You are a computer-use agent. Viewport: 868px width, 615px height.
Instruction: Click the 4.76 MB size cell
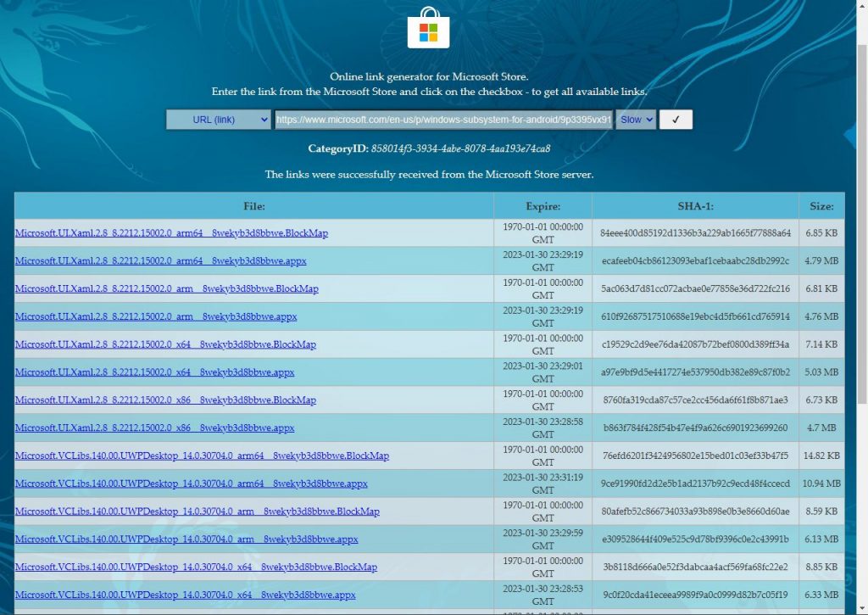(821, 317)
